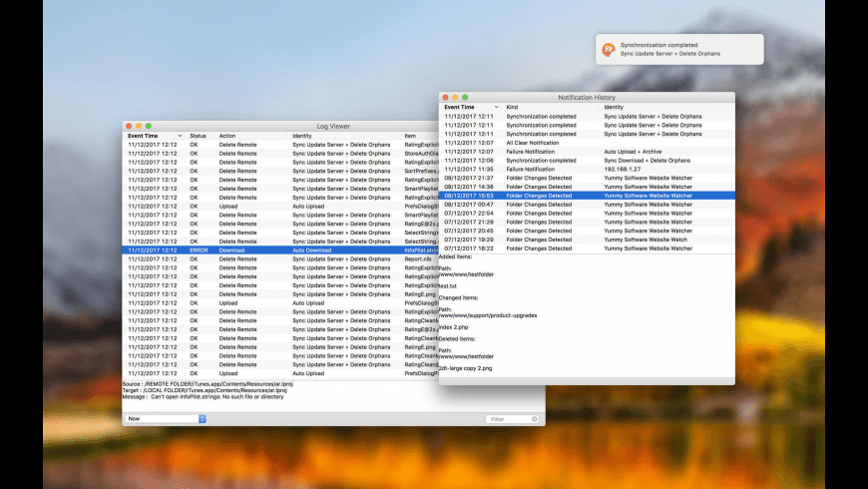The height and width of the screenshot is (489, 868).
Task: Select the 09/12/2017 21:37 Folder Changes row
Action: (x=587, y=179)
